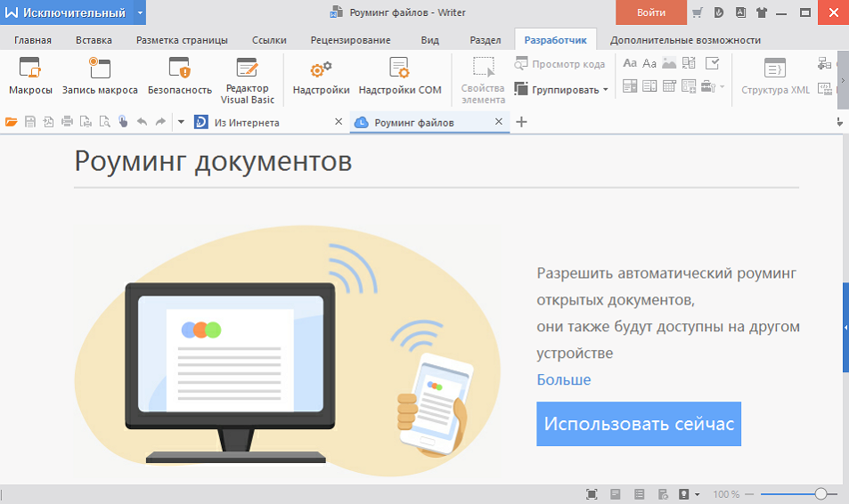The height and width of the screenshot is (504, 849).
Task: Insert combo box content control
Action: [x=630, y=86]
